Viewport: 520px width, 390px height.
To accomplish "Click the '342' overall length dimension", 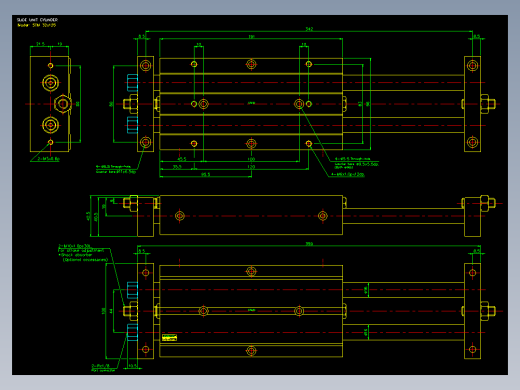I will [309, 29].
